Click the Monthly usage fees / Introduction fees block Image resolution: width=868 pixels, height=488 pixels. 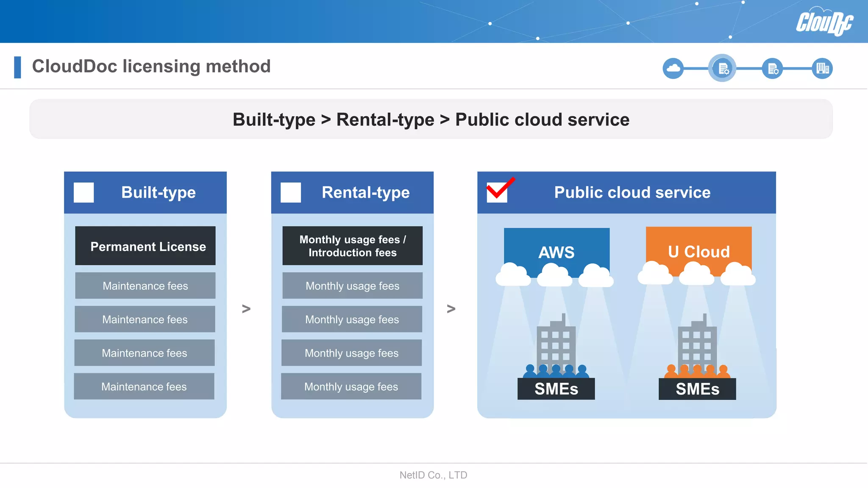coord(353,246)
